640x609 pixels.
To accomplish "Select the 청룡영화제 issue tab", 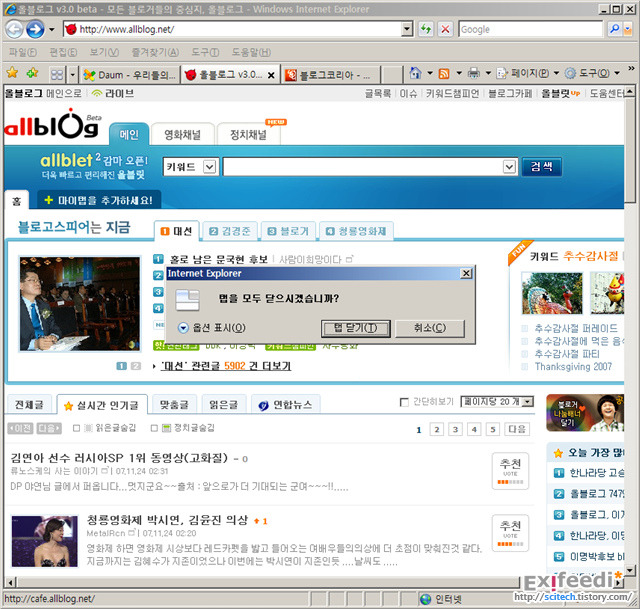I will [356, 231].
